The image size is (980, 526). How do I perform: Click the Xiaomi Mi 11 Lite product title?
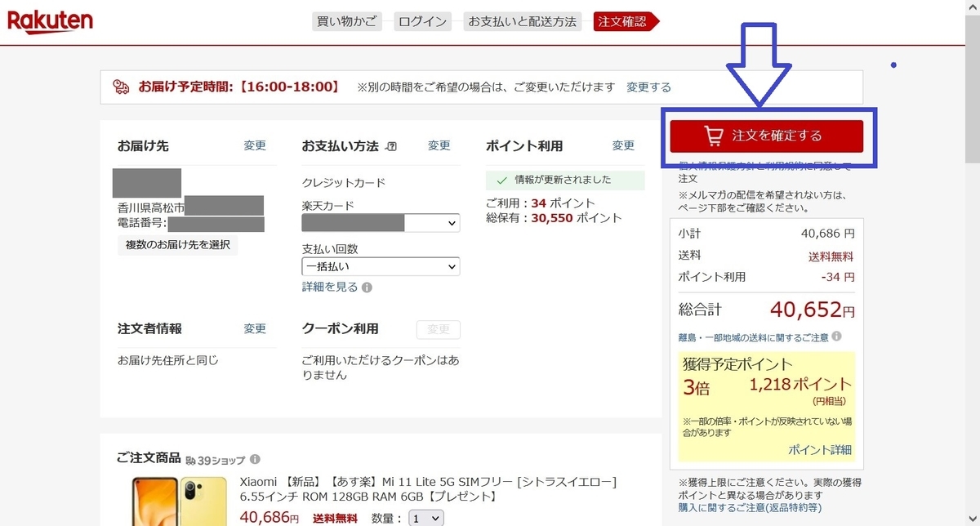[428, 489]
